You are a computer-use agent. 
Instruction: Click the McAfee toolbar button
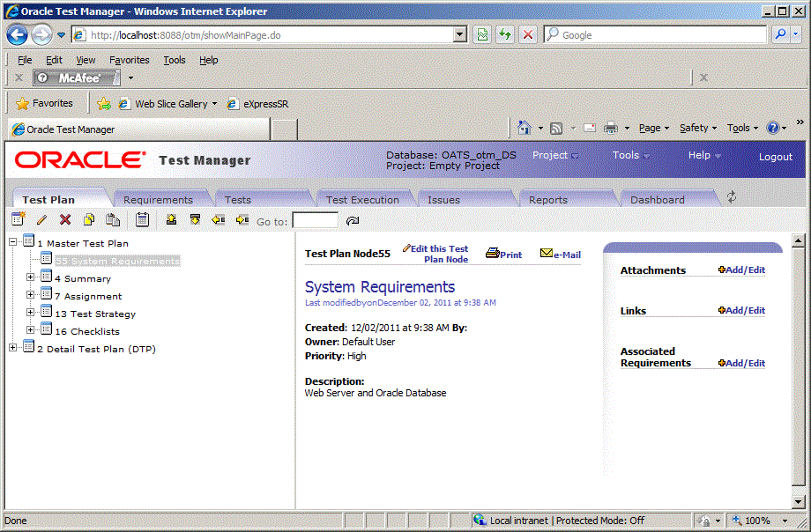click(77, 78)
